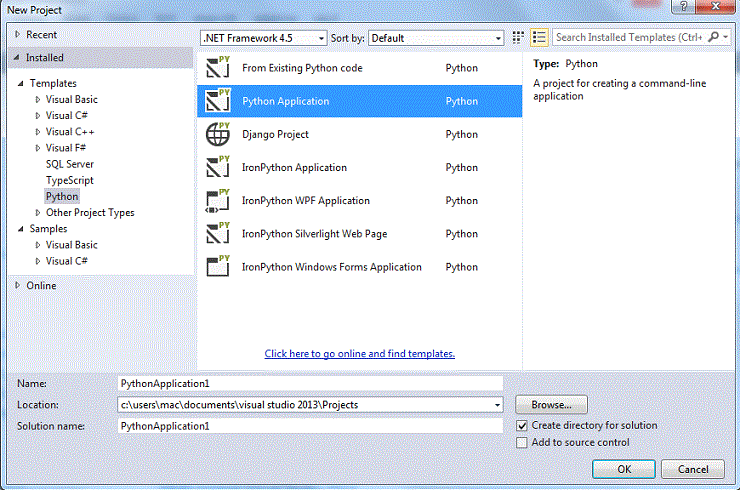Select Visual C# under Templates

coord(67,116)
